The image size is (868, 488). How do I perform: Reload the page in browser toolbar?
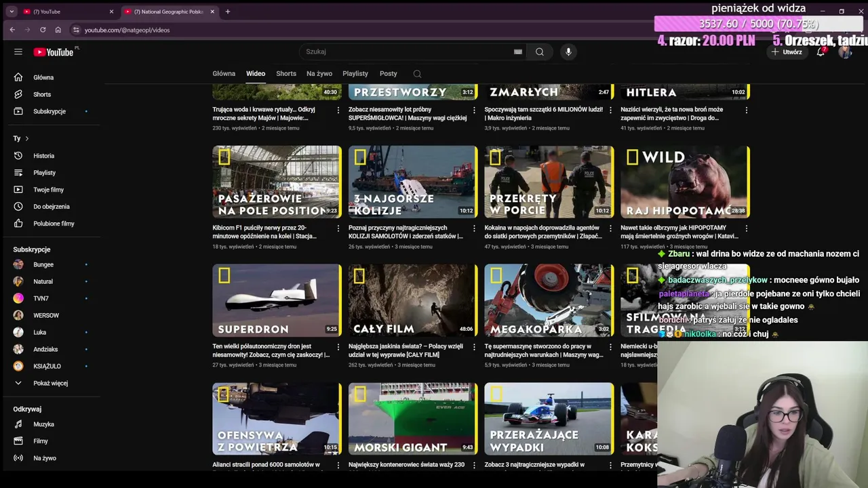43,30
